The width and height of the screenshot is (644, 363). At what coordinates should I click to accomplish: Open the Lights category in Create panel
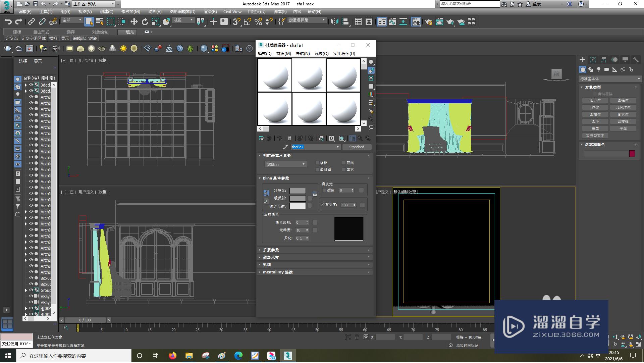(x=599, y=69)
